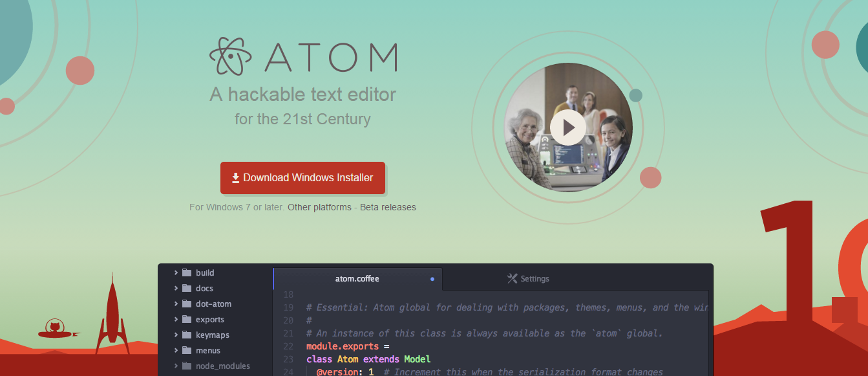This screenshot has height=376, width=868.
Task: Select the node_modules folder name
Action: tap(223, 366)
